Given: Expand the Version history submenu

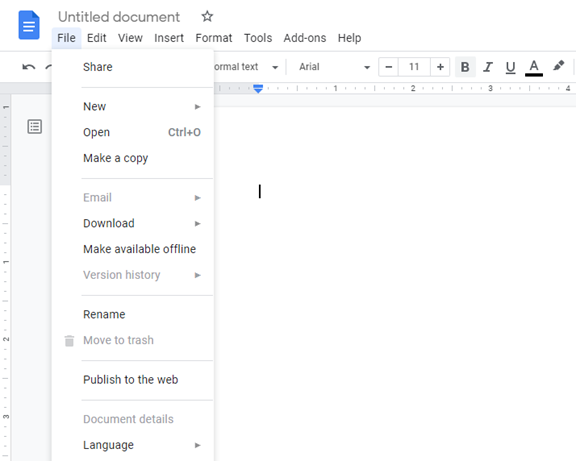Looking at the screenshot, I should click(x=133, y=275).
